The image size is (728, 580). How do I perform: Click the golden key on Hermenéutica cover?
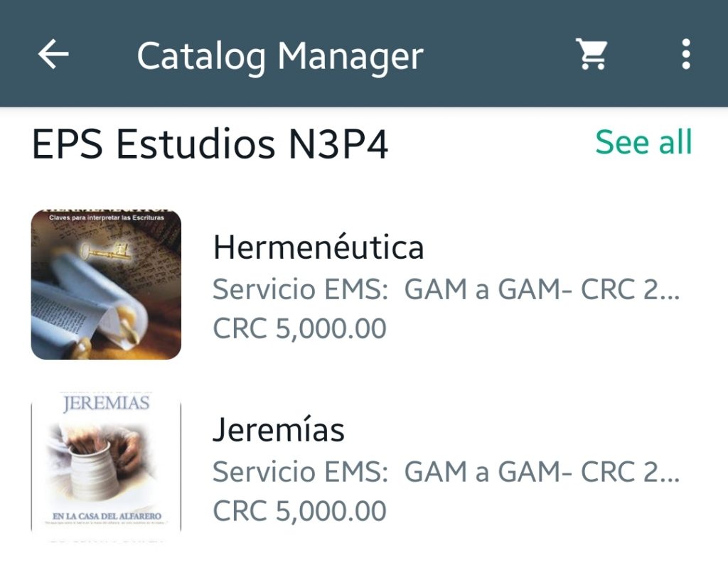[107, 251]
